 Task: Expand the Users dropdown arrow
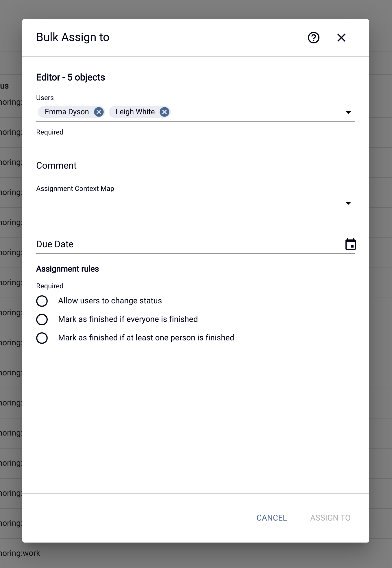[x=348, y=112]
